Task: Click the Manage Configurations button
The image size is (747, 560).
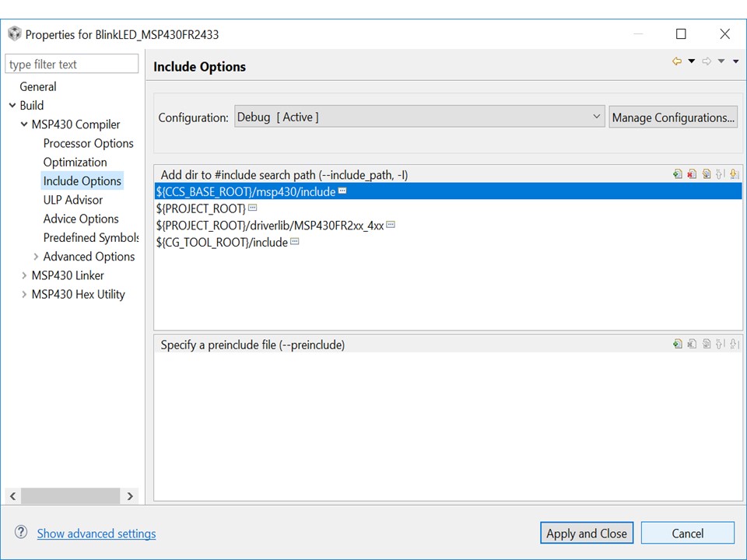Action: click(673, 117)
